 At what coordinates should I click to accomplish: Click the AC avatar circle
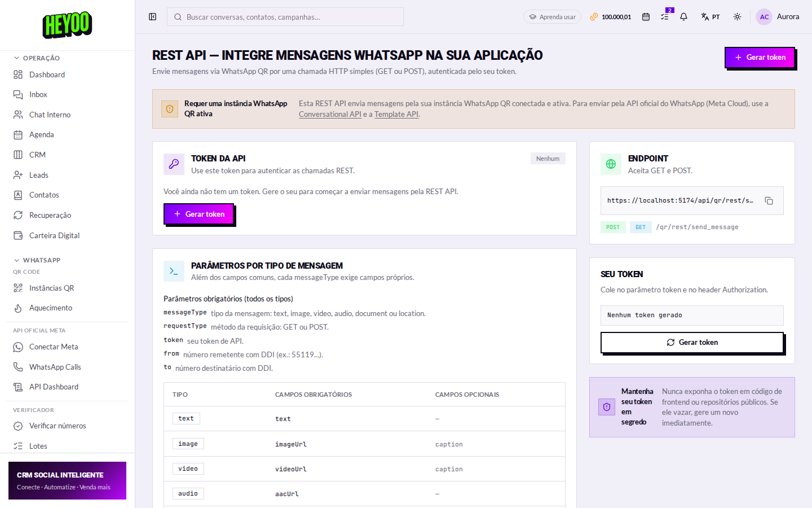coord(764,17)
